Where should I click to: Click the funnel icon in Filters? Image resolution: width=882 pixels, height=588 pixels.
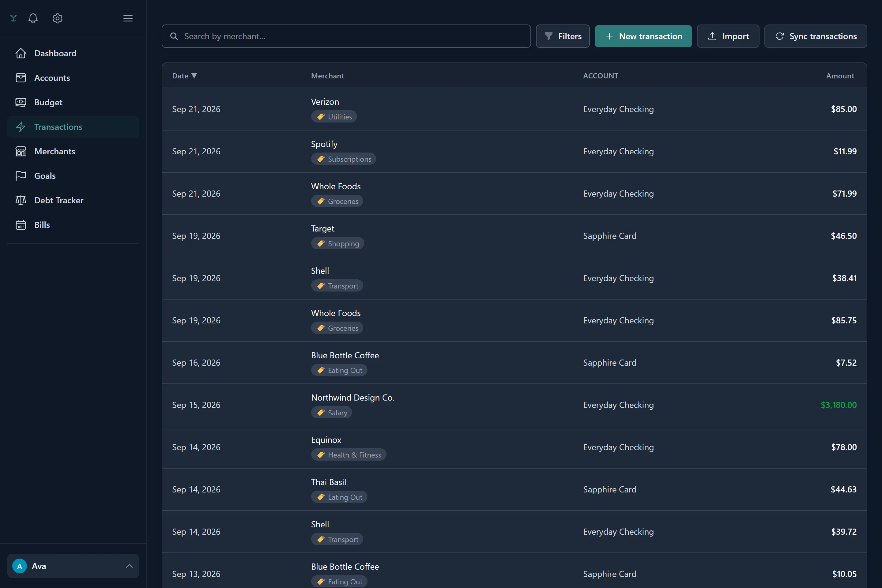pyautogui.click(x=548, y=36)
